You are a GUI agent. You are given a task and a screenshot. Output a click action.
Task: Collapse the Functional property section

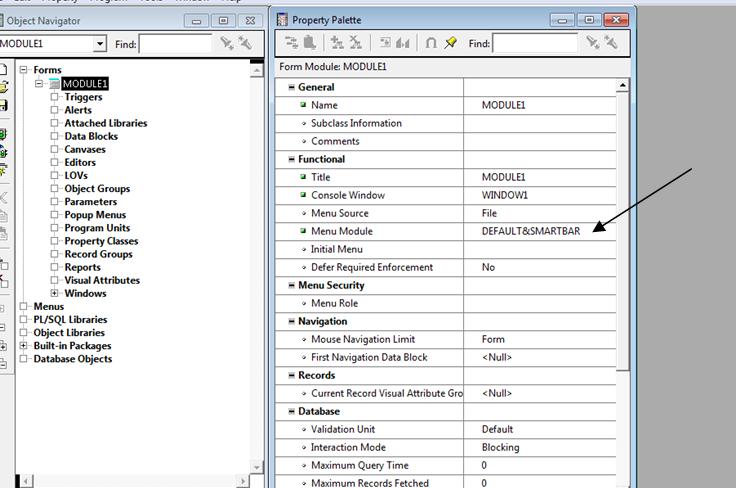click(x=292, y=159)
